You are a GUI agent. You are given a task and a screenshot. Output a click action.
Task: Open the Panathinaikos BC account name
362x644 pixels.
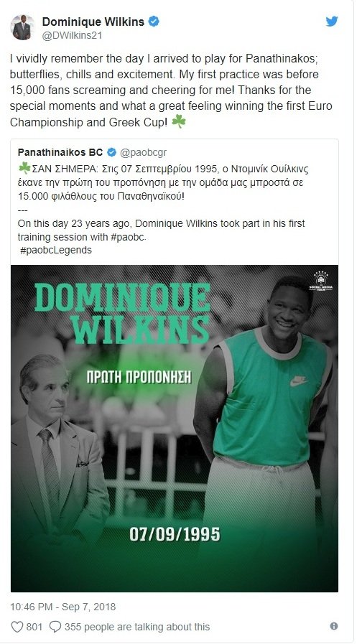coord(60,152)
